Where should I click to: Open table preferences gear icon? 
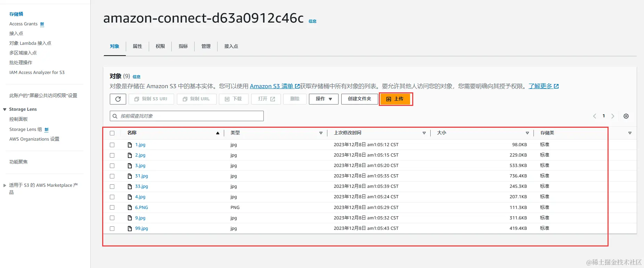(626, 116)
